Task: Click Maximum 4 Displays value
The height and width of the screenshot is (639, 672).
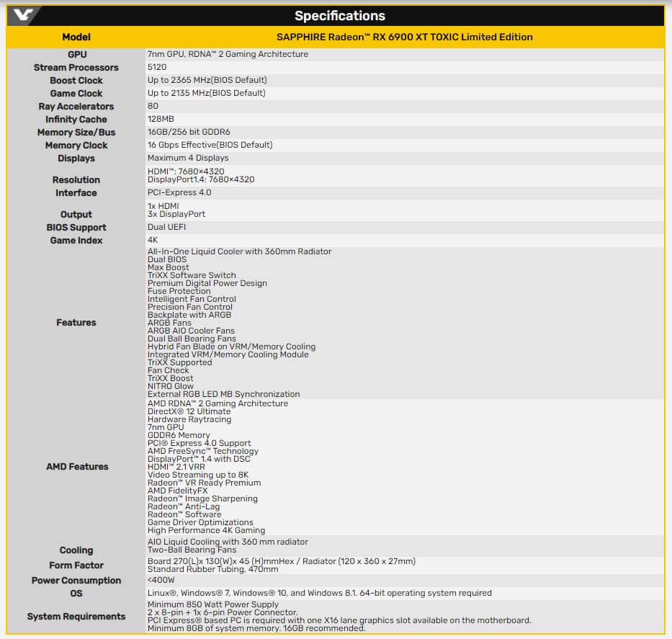Action: pos(188,158)
